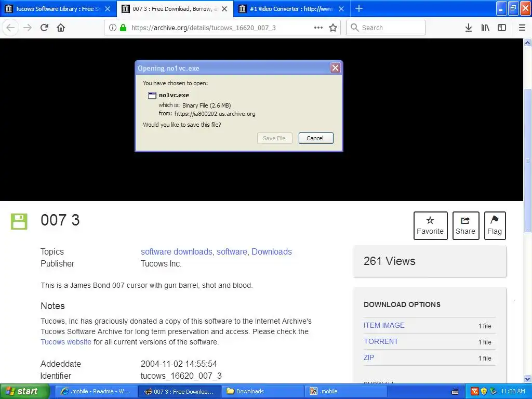
Task: Select the 007 3 tab
Action: (175, 9)
